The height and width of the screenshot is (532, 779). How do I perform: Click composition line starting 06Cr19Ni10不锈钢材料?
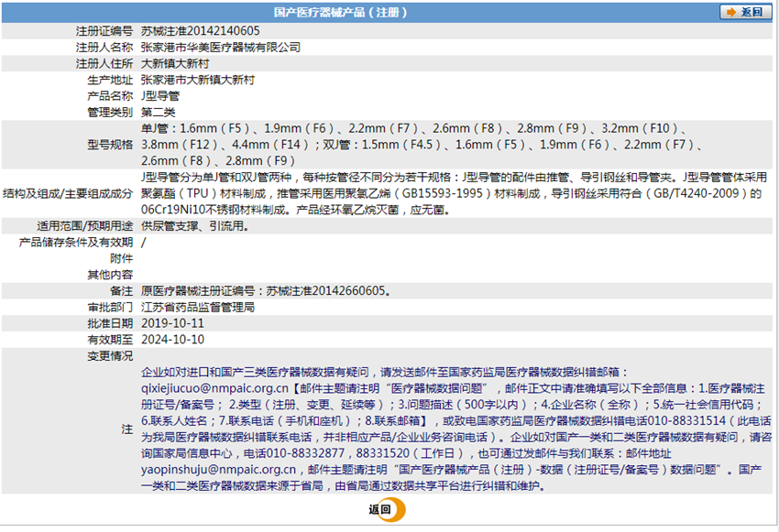tap(296, 210)
